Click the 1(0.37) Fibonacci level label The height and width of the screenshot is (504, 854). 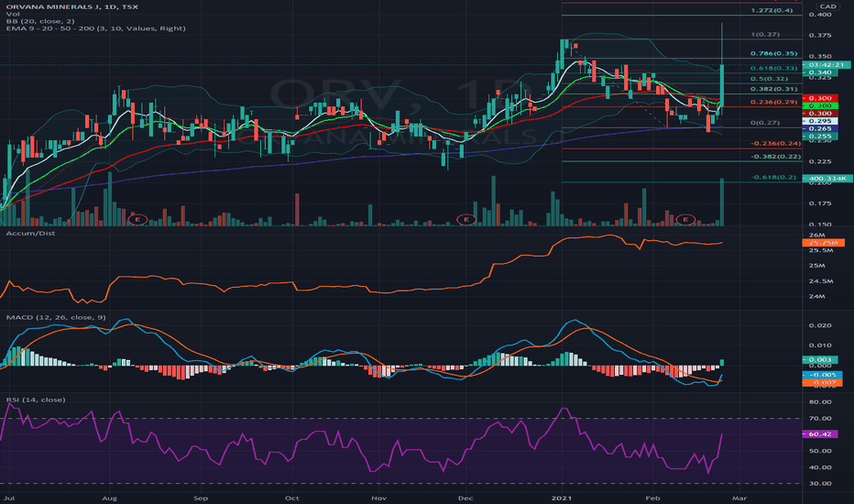[x=765, y=34]
